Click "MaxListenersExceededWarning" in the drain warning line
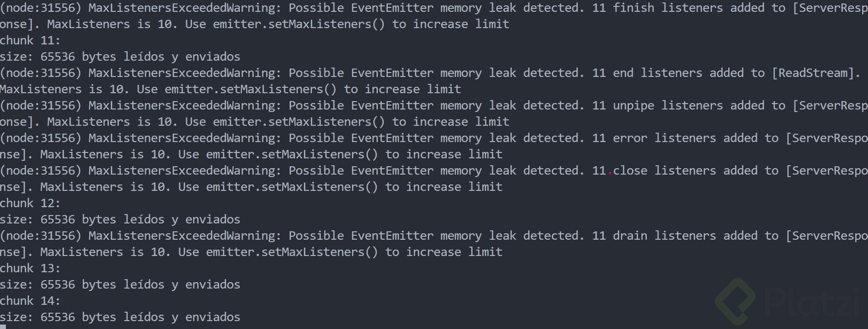This screenshot has width=868, height=329. (x=185, y=236)
